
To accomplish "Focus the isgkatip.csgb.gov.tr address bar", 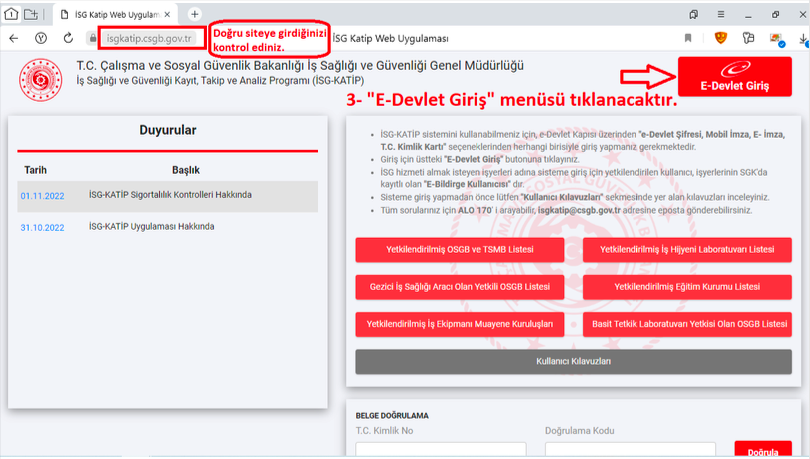I will 152,38.
